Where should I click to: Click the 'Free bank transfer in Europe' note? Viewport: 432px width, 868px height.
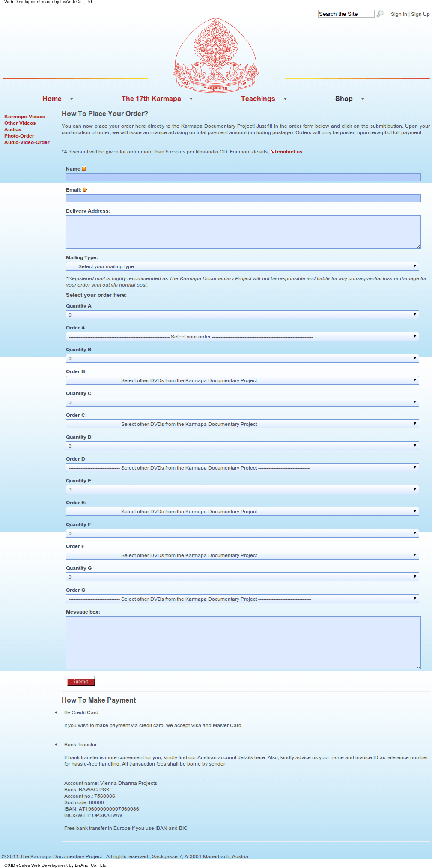tap(126, 828)
